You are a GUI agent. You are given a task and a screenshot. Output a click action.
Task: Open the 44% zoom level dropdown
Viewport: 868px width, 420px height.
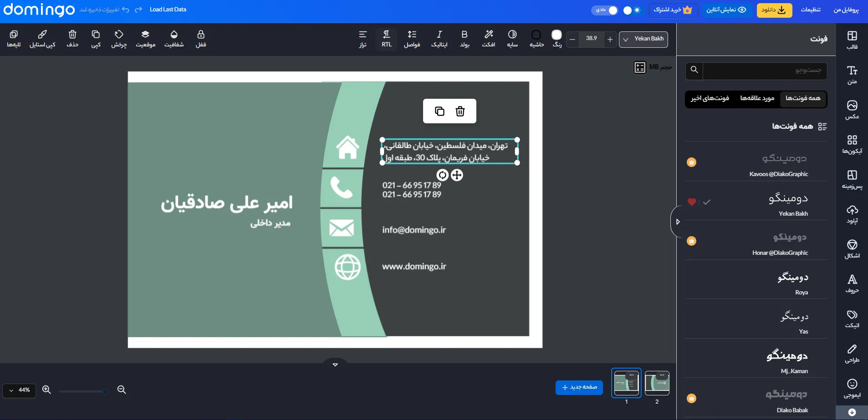point(19,390)
